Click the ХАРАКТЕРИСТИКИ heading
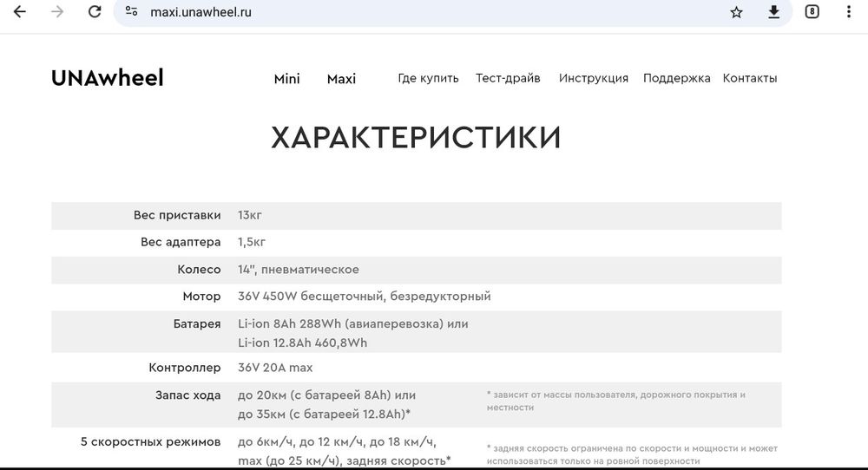The image size is (868, 470). tap(416, 138)
